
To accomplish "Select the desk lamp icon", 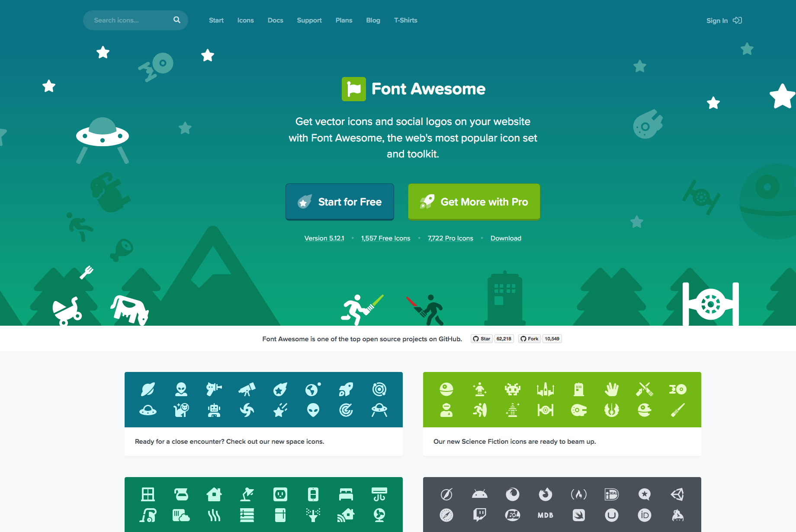I will pos(247,494).
